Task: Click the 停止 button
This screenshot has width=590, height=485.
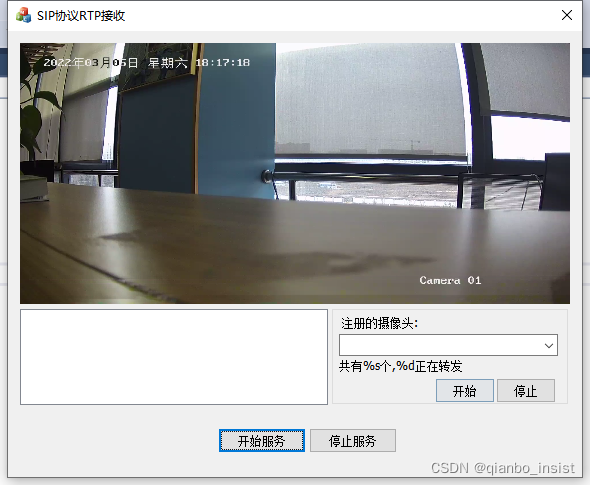Action: click(x=526, y=391)
